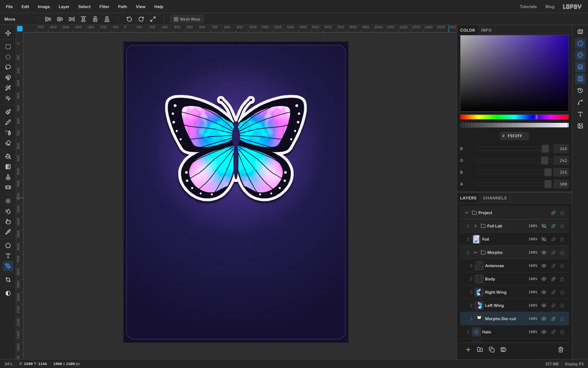Add a mask using layers footer icon
The width and height of the screenshot is (588, 368).
pos(503,350)
